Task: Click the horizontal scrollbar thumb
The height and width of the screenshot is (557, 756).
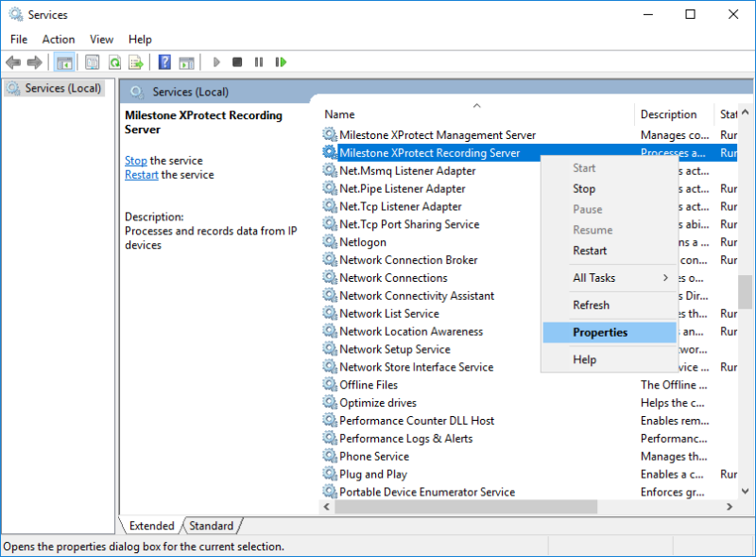Action: point(466,506)
